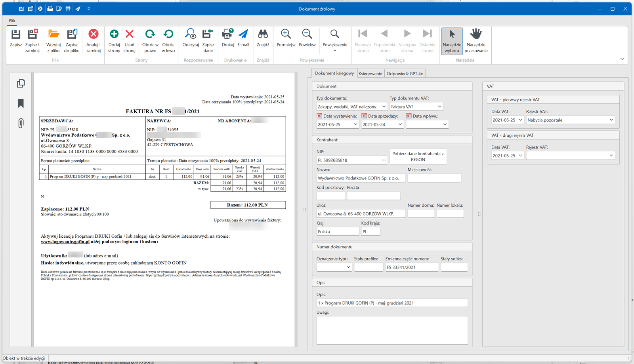Switch to the Księgowanie tab
Image resolution: width=634 pixels, height=364 pixels.
tap(370, 74)
